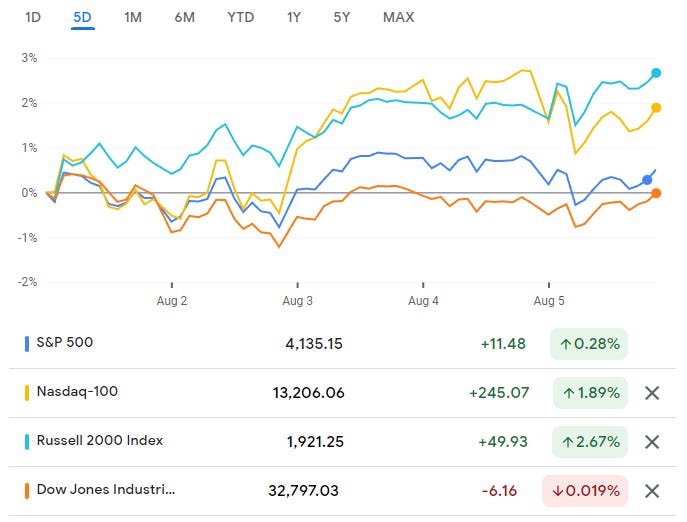Viewport: 687px width, 522px height.
Task: Click the Russell 2000 2.67% change badge
Action: coord(590,442)
